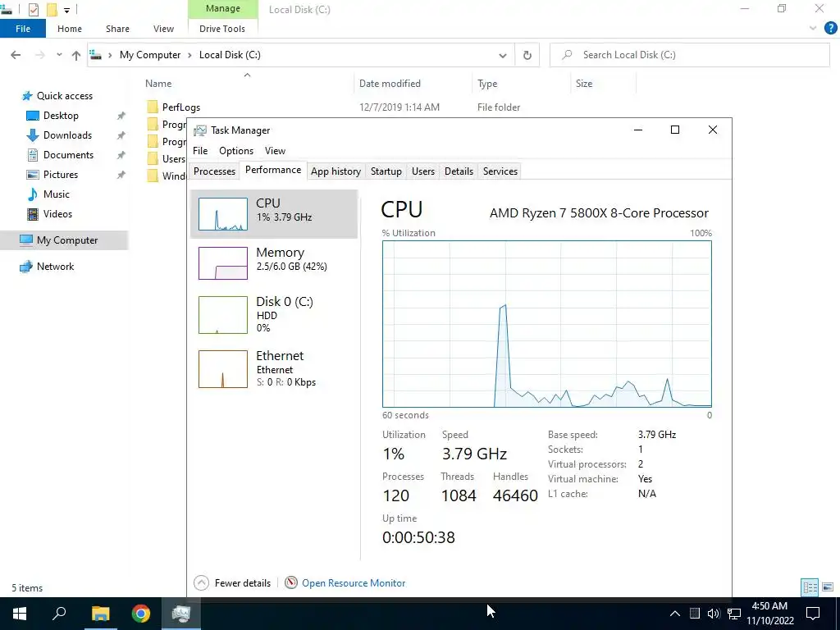The width and height of the screenshot is (840, 630).
Task: Open Explorer help with the question mark
Action: [830, 29]
